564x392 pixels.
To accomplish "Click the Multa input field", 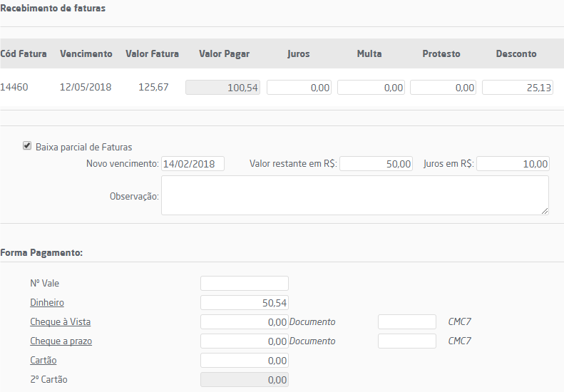I will 371,88.
